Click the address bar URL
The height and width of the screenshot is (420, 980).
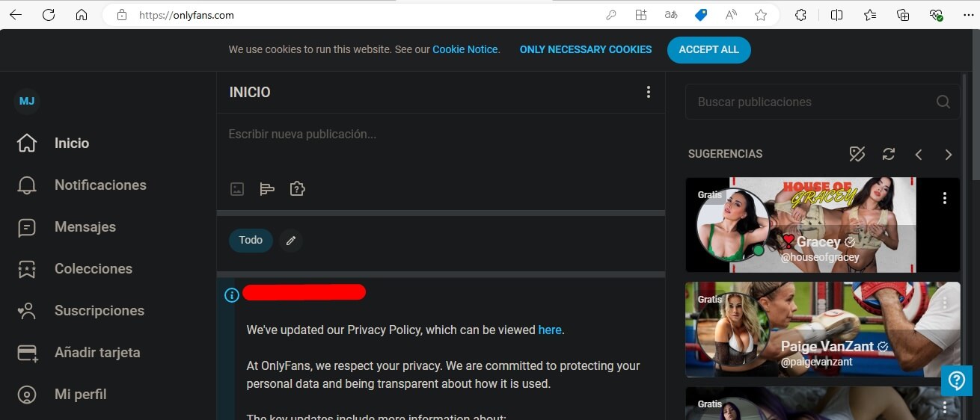tap(186, 15)
